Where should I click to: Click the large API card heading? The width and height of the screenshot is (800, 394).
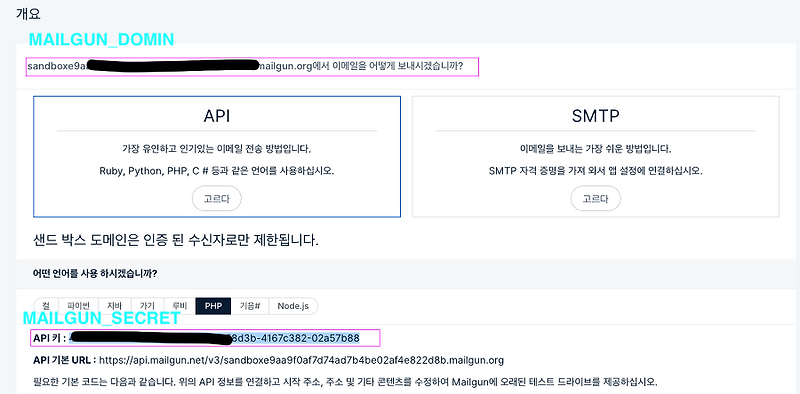coord(217,116)
